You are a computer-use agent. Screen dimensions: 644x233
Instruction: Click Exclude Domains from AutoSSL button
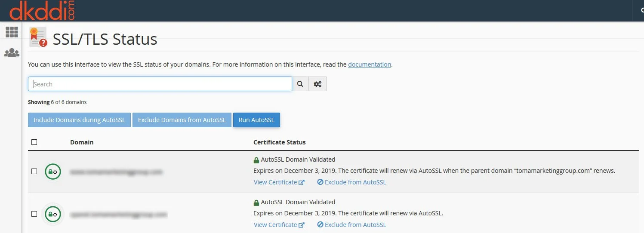[x=182, y=120]
